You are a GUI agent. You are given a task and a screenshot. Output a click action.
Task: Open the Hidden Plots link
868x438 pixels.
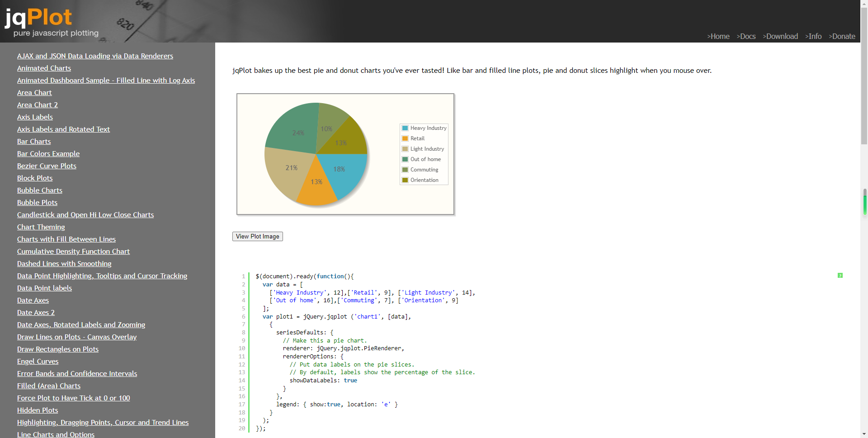[38, 410]
